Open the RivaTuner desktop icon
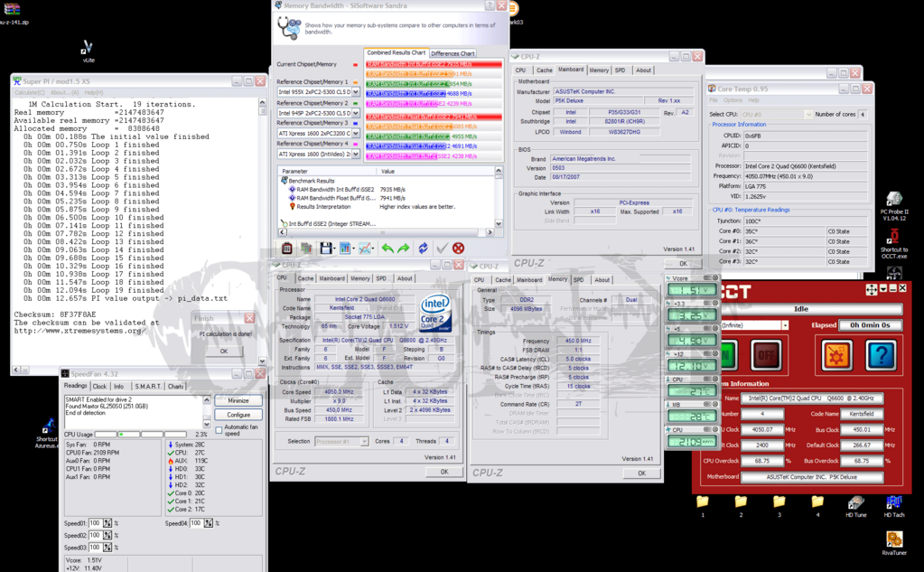 pyautogui.click(x=894, y=543)
